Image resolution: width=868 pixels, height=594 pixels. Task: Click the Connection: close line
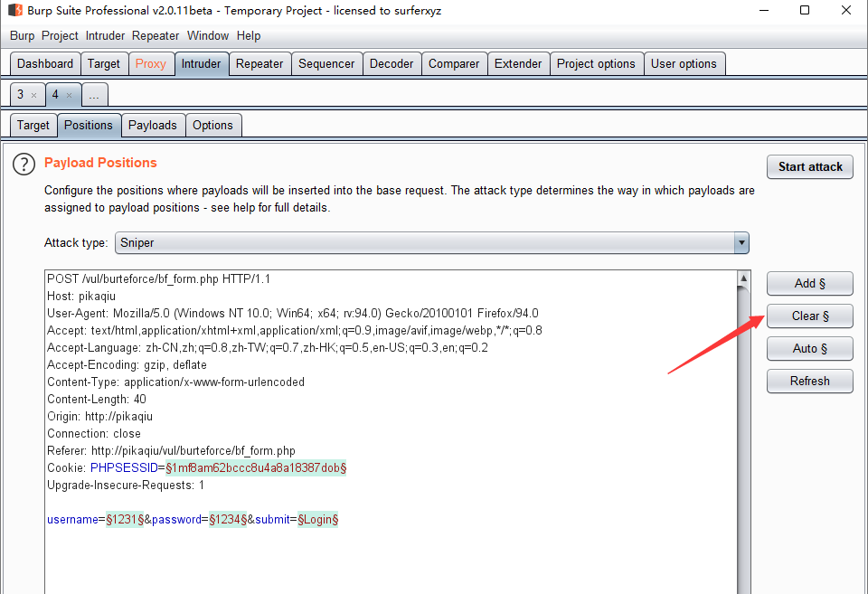click(94, 433)
